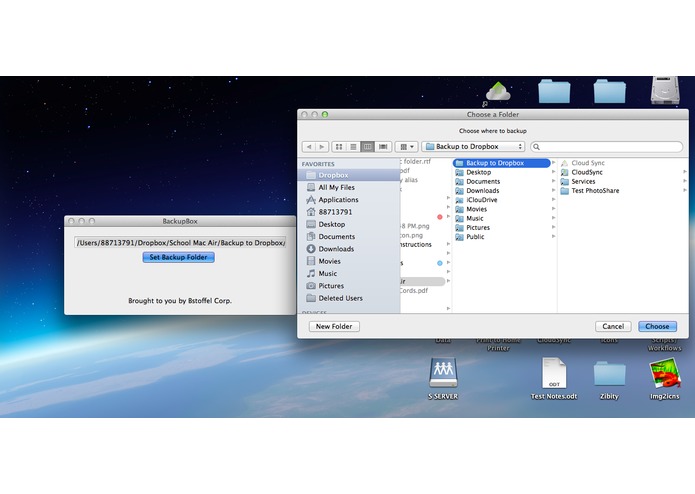Select Pictures in the Favorites sidebar

coord(349,286)
